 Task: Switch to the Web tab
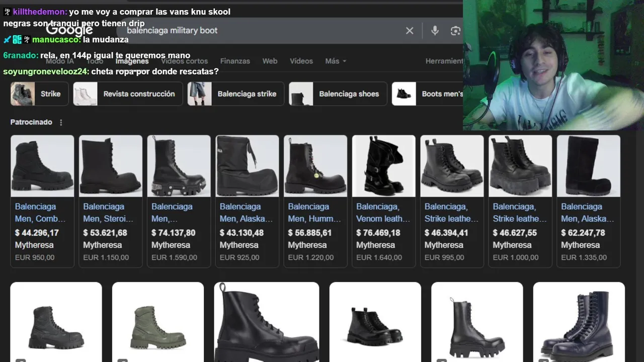pyautogui.click(x=270, y=61)
